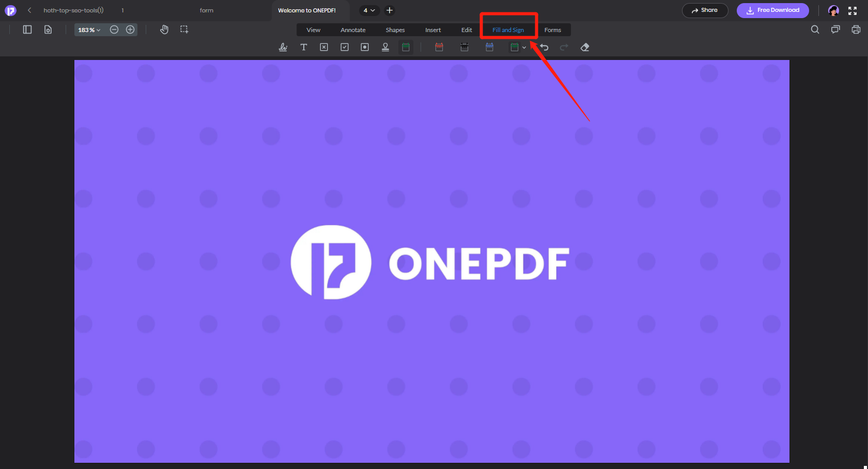Click the Share button

point(705,10)
